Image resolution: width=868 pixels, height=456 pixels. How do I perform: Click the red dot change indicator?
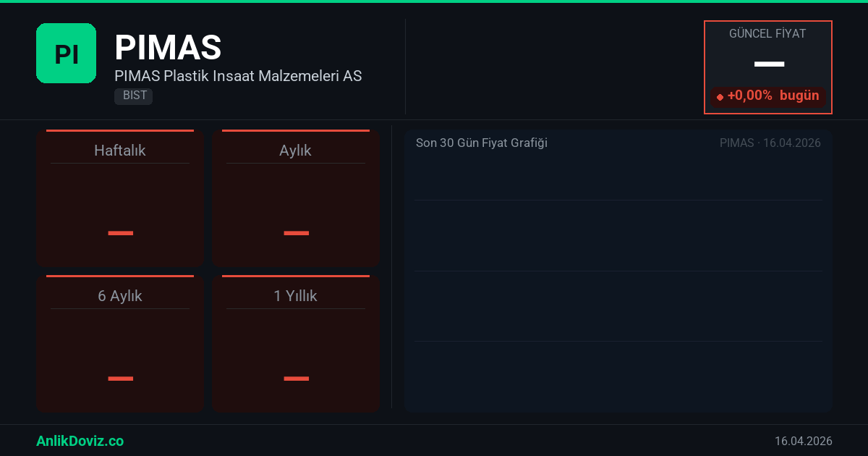pyautogui.click(x=720, y=96)
